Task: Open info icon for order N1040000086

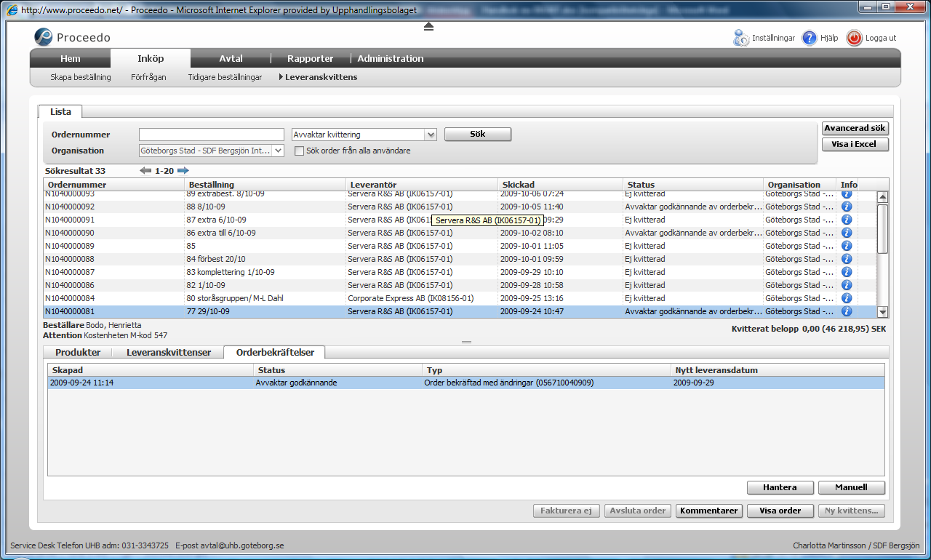Action: click(847, 285)
